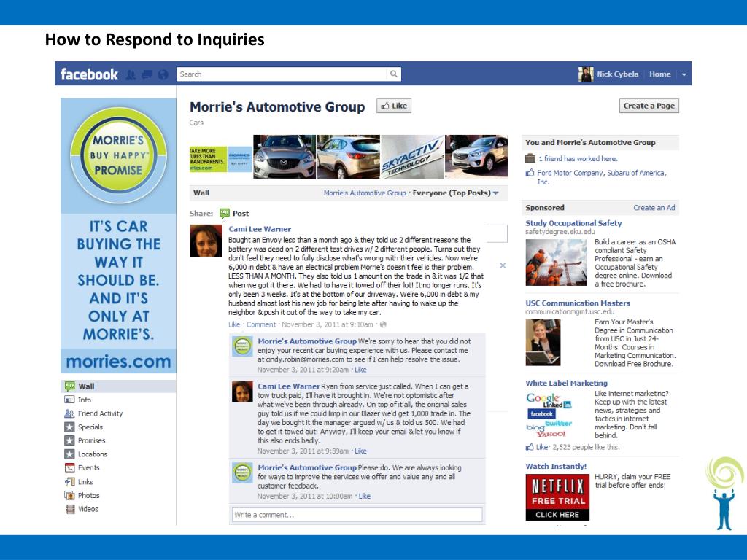Open Cami Lee Warner's profile name
The image size is (747, 560).
[x=260, y=229]
